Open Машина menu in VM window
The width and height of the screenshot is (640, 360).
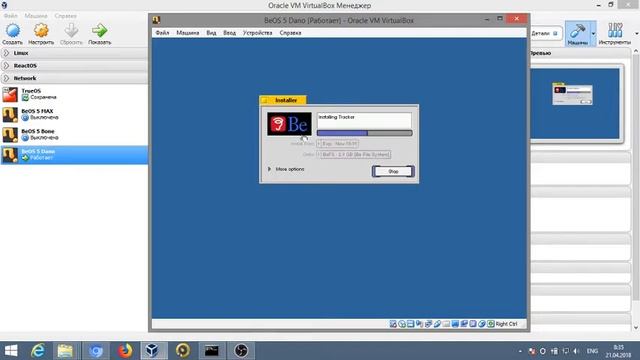click(188, 33)
